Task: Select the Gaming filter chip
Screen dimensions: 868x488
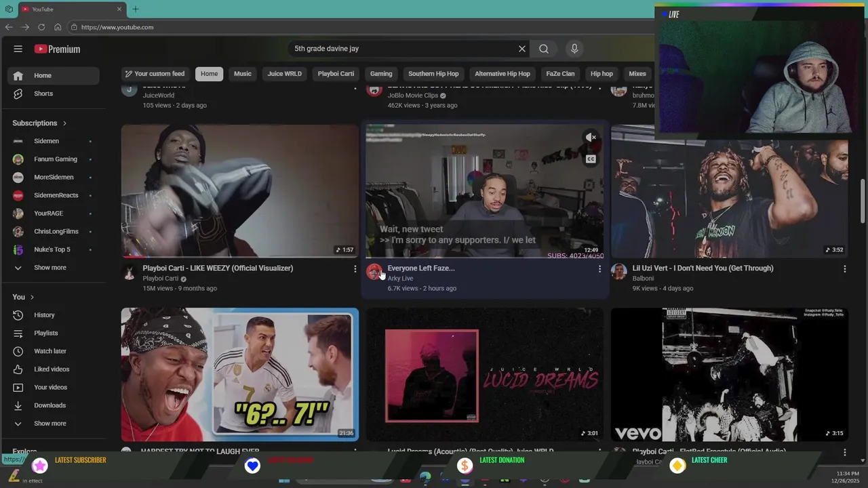Action: coord(381,74)
